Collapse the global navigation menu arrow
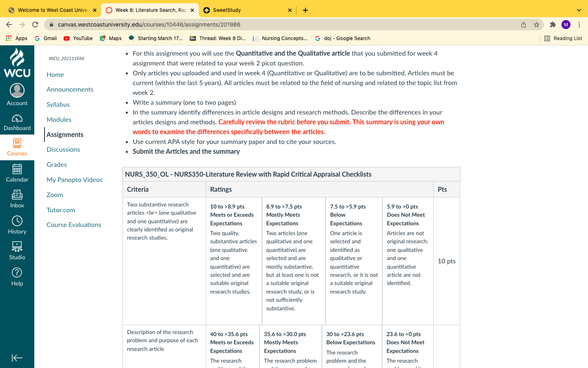This screenshot has width=588, height=368. tap(17, 358)
